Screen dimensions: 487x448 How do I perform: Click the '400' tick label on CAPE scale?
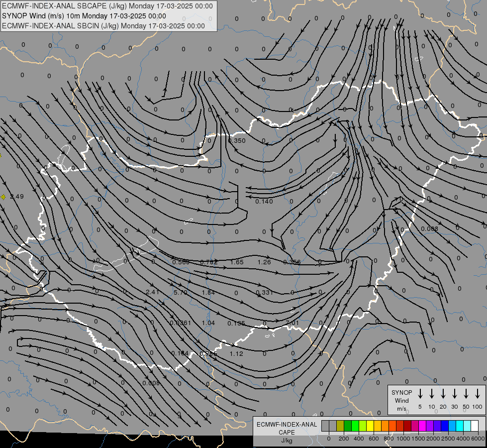click(359, 439)
